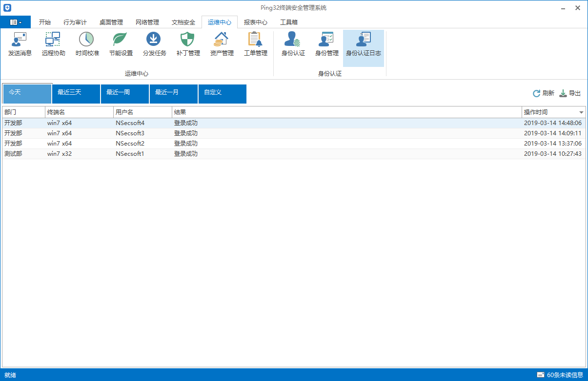The height and width of the screenshot is (381, 588).
Task: Open 身份认证 identity authentication
Action: 293,45
